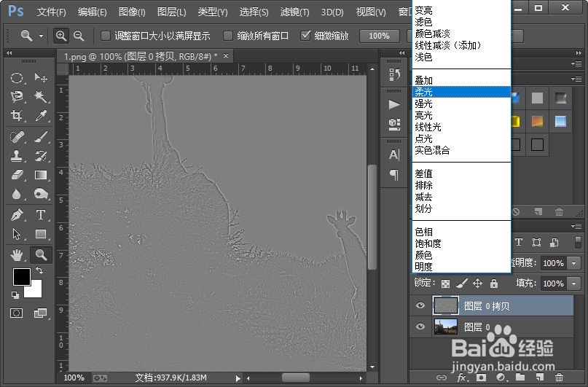The image size is (588, 387).
Task: Add a layer style via fx icon
Action: [x=462, y=378]
